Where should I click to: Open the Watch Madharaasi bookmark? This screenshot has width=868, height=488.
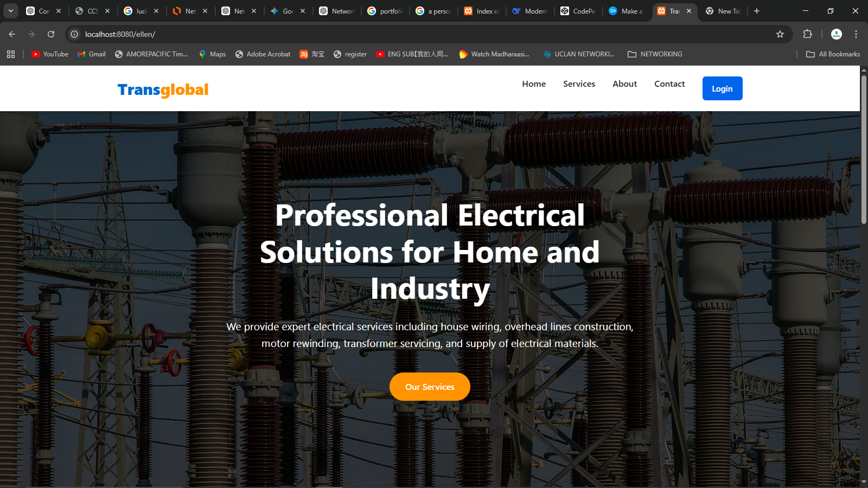point(494,54)
